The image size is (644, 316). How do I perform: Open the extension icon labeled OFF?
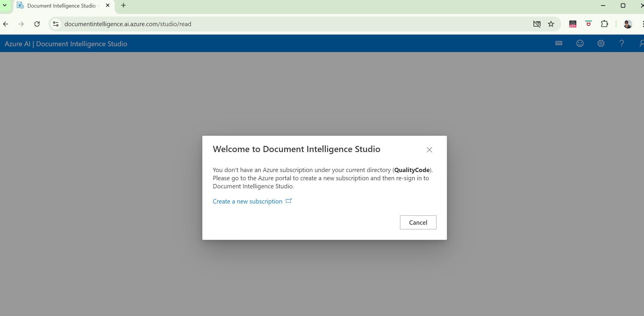pos(573,24)
